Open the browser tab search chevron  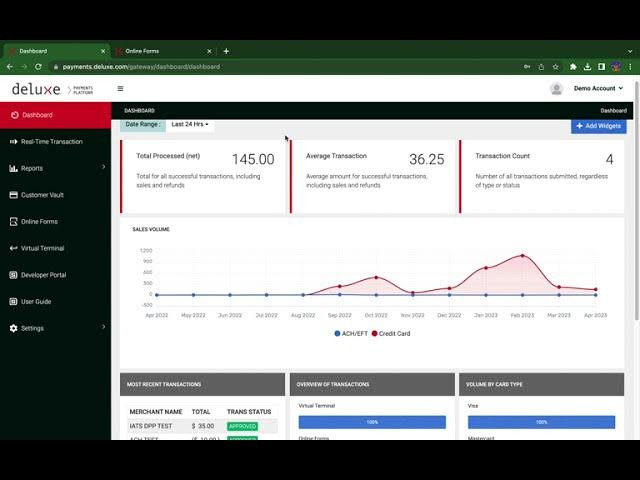[630, 51]
